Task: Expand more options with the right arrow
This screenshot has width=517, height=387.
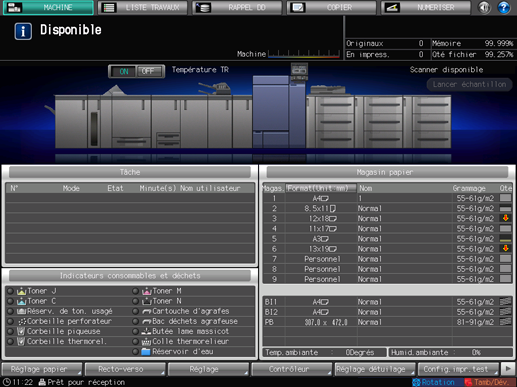Action: coord(508,369)
